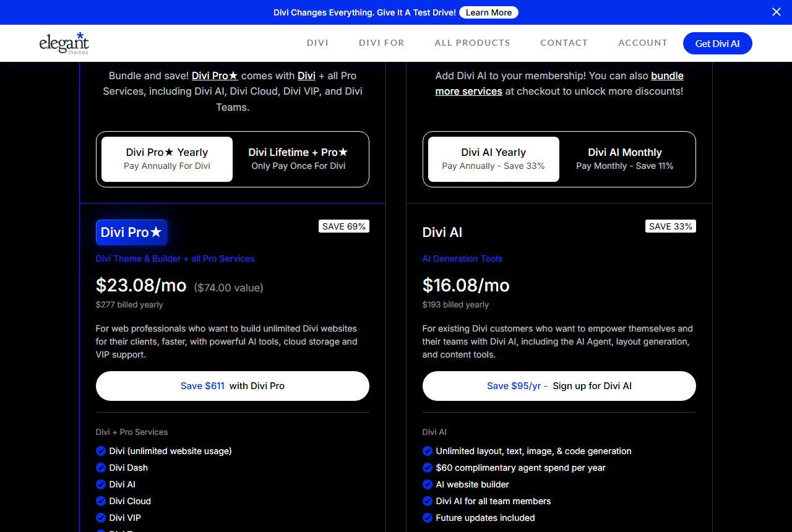The image size is (792, 532).
Task: Select Divi Lifetime + Pro option
Action: point(298,159)
